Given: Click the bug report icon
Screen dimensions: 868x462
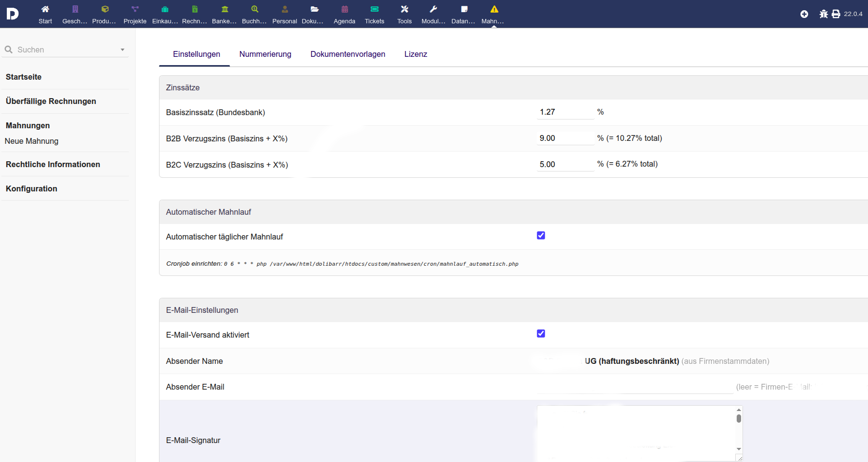Looking at the screenshot, I should pyautogui.click(x=823, y=14).
